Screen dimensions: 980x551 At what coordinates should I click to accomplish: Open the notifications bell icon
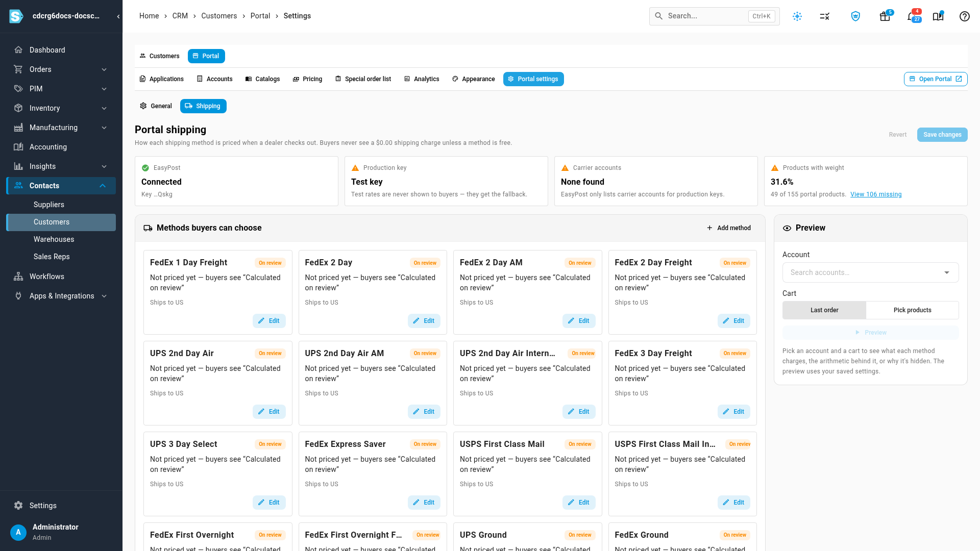[912, 16]
